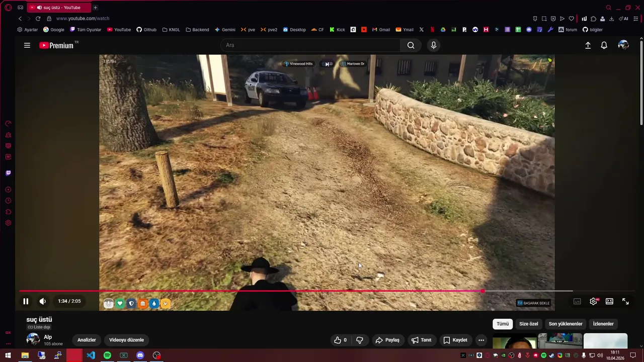The height and width of the screenshot is (362, 644).
Task: Open the Gemini bookmark
Action: point(225,30)
